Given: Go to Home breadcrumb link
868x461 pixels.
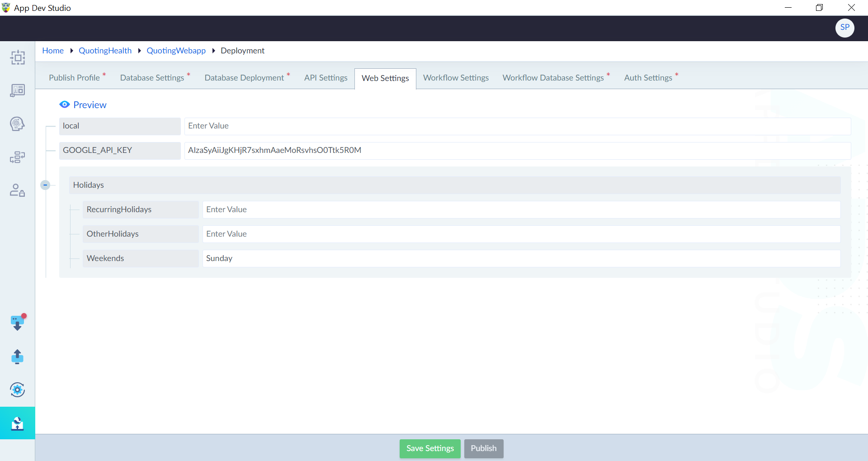Looking at the screenshot, I should [53, 51].
